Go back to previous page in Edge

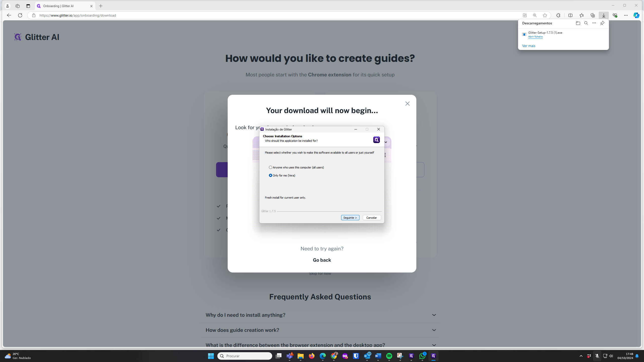click(x=9, y=15)
